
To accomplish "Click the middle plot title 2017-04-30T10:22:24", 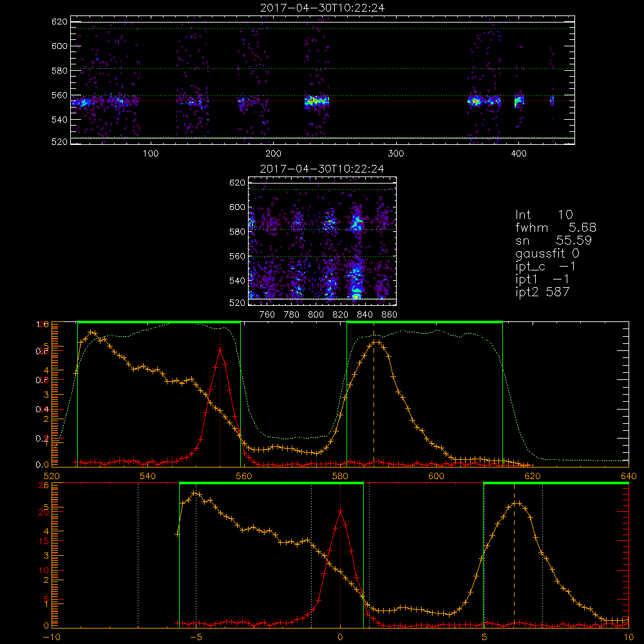I will [x=322, y=169].
